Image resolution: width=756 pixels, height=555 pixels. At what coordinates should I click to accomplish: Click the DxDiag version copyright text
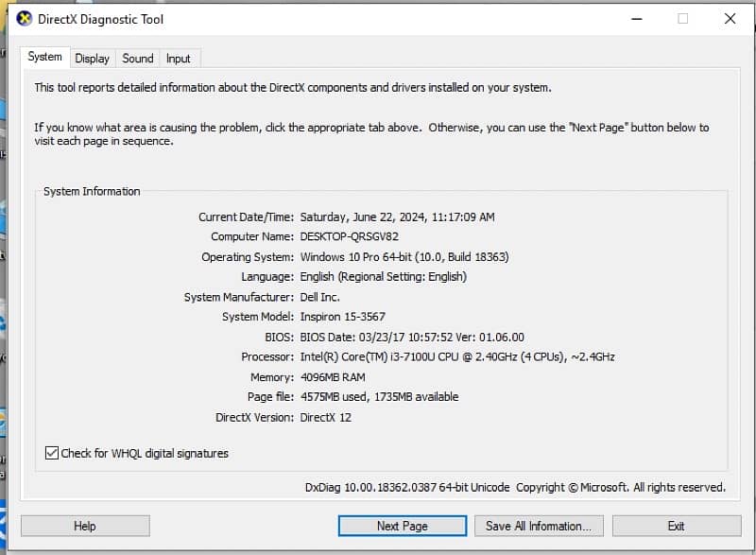point(515,487)
